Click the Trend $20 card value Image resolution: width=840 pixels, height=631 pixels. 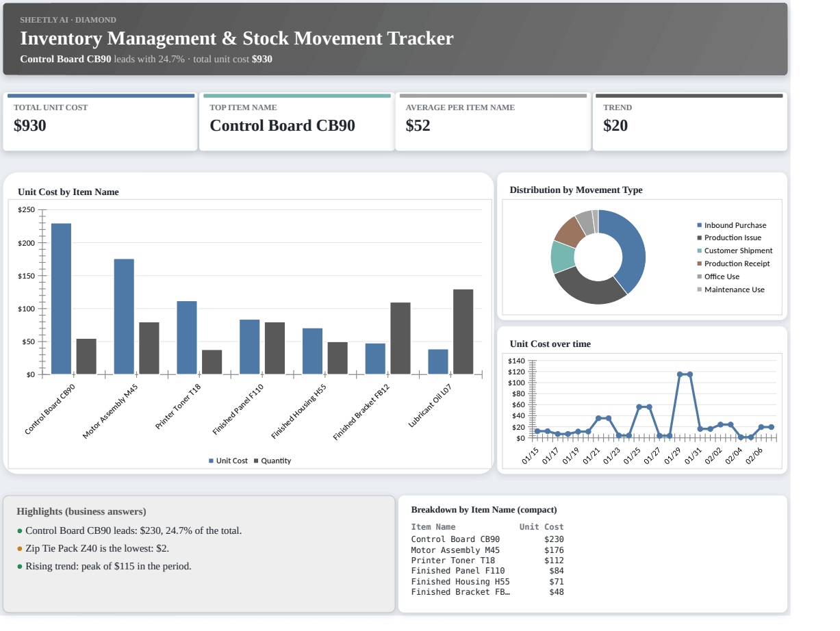click(x=615, y=126)
